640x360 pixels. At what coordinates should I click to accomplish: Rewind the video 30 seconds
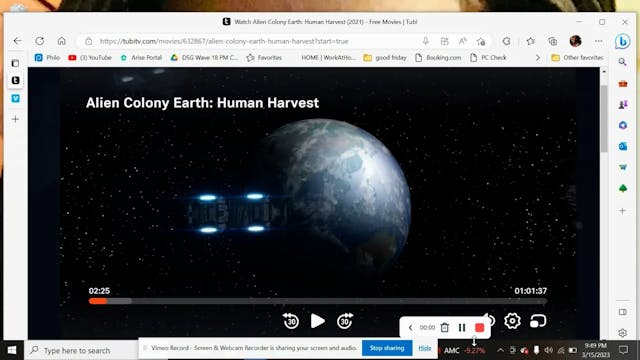pos(291,321)
